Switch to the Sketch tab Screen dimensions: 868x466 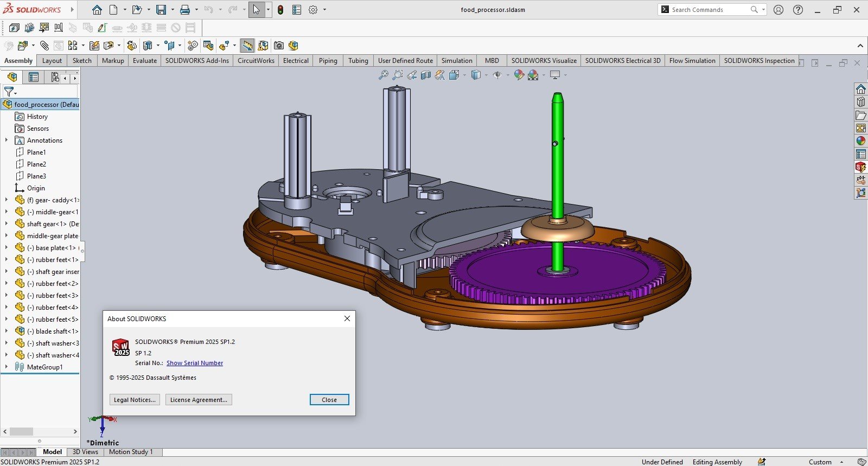(82, 61)
